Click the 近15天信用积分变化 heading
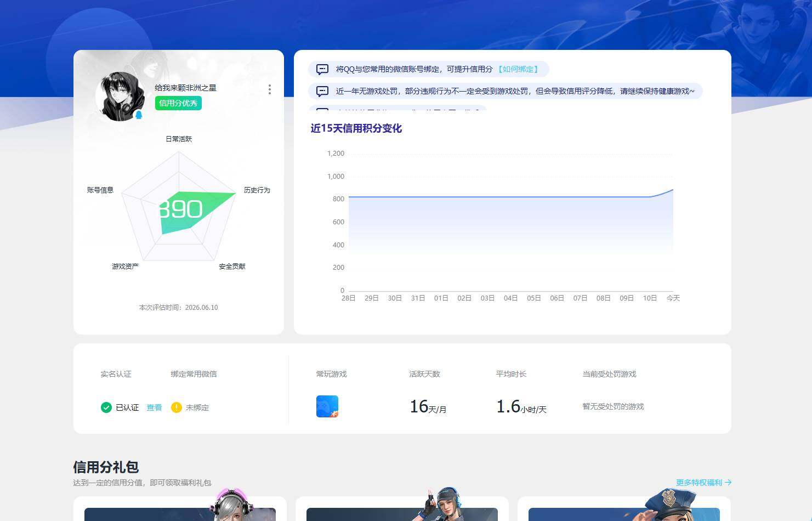Viewport: 812px width, 521px height. click(356, 128)
